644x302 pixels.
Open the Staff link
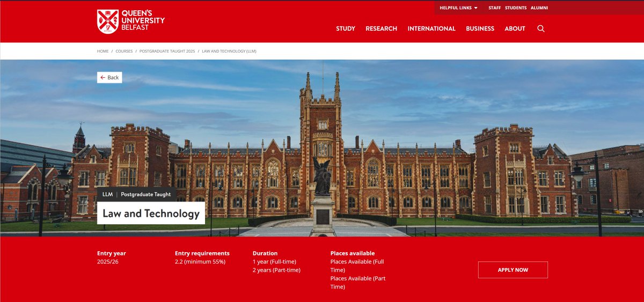click(494, 8)
